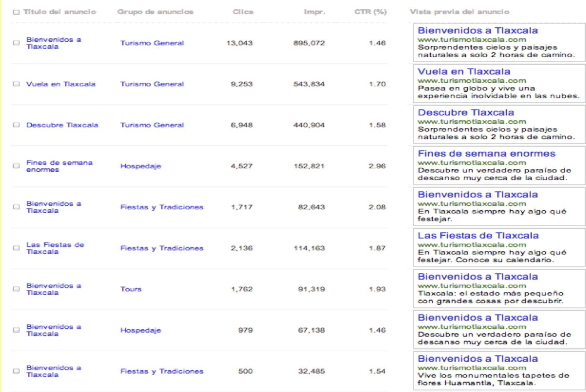The width and height of the screenshot is (586, 392).
Task: Click the impressions value 114,163
Action: tap(309, 248)
